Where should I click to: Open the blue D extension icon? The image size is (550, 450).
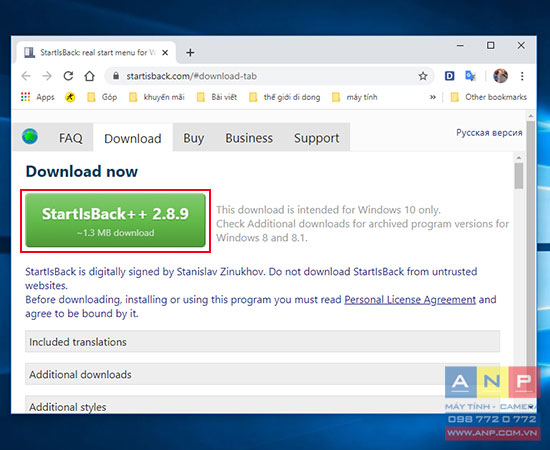click(x=449, y=76)
